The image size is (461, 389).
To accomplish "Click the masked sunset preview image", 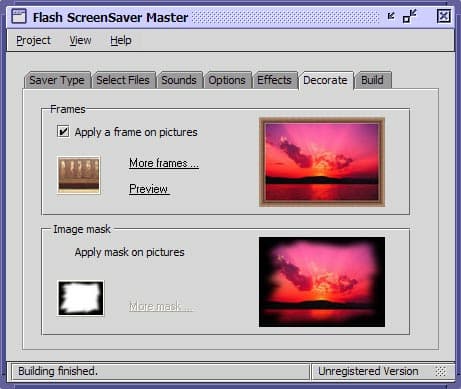I will pos(322,282).
